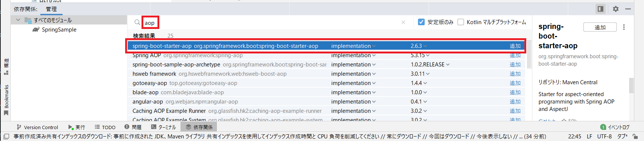The width and height of the screenshot is (644, 141).
Task: Collapse the すべてのモジュール tree node
Action: click(18, 20)
